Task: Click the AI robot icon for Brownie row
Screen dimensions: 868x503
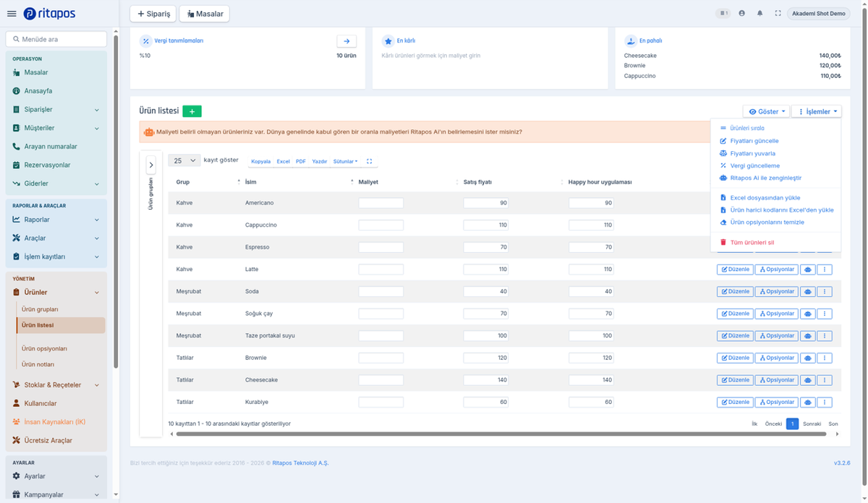Action: 807,358
